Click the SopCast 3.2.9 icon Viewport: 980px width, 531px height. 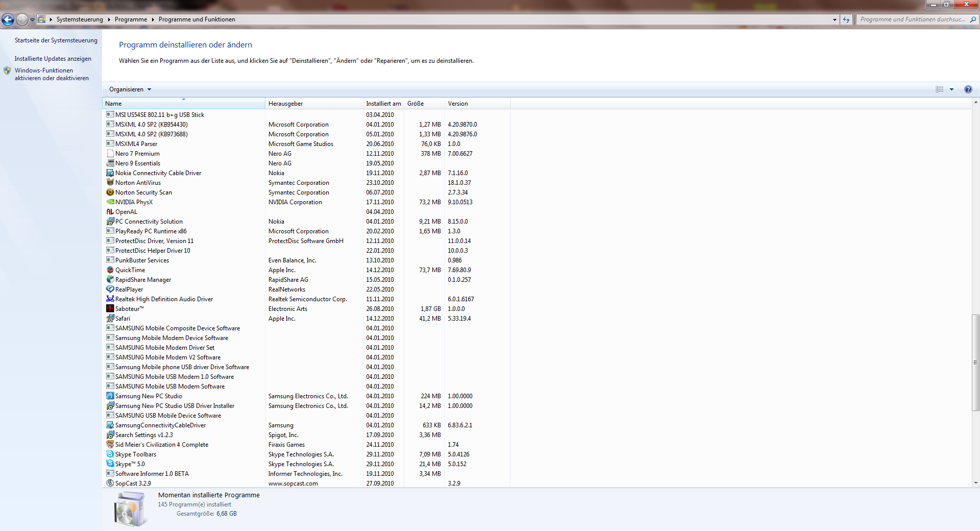(x=110, y=484)
